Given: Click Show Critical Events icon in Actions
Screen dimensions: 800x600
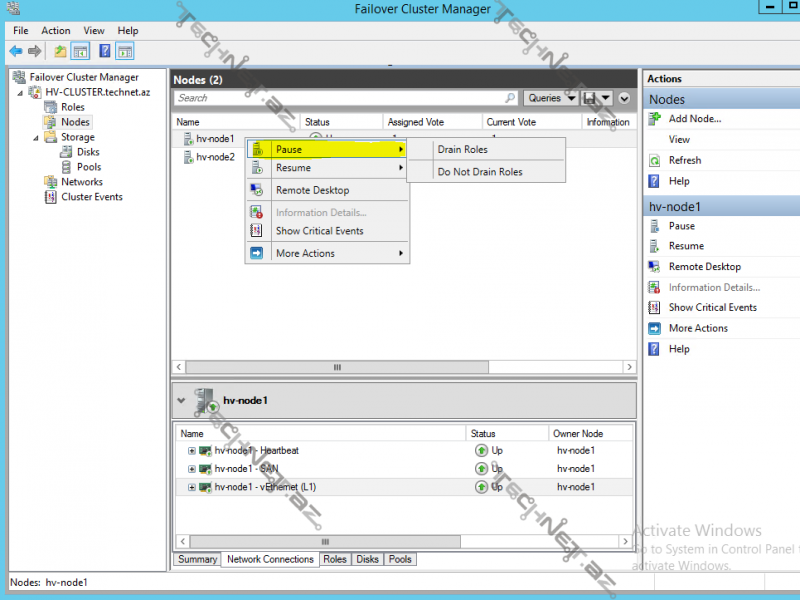Looking at the screenshot, I should (x=654, y=308).
